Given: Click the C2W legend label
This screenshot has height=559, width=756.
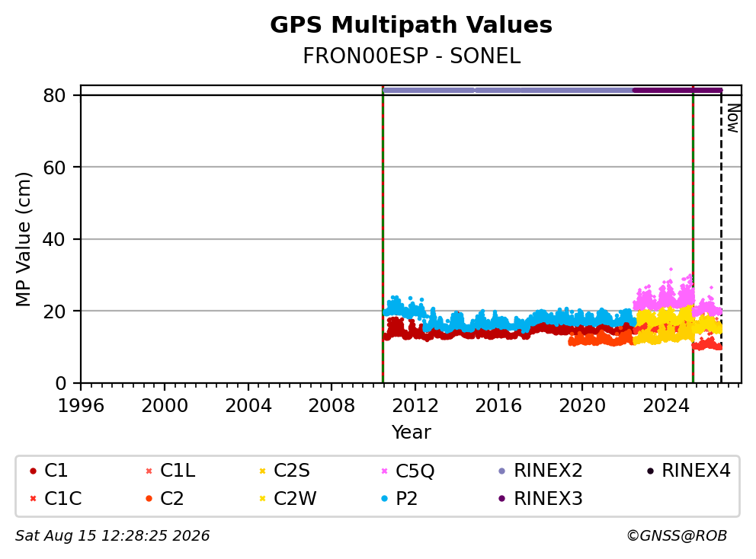Looking at the screenshot, I should pyautogui.click(x=295, y=498).
